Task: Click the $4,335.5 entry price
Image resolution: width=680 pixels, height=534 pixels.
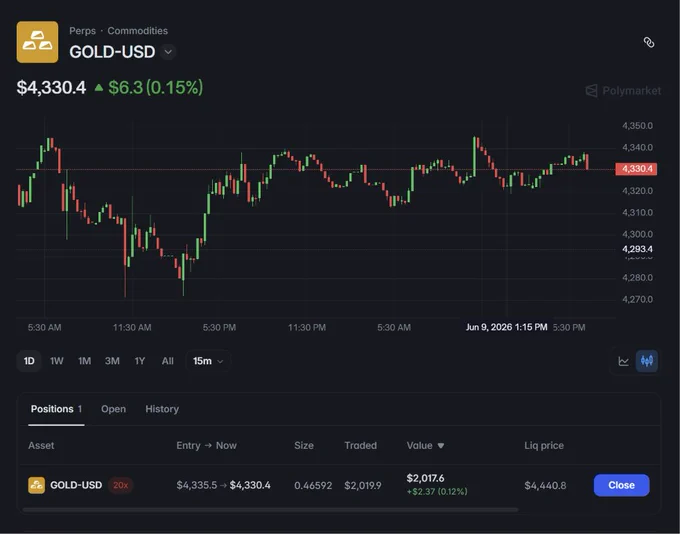Action: pos(196,485)
